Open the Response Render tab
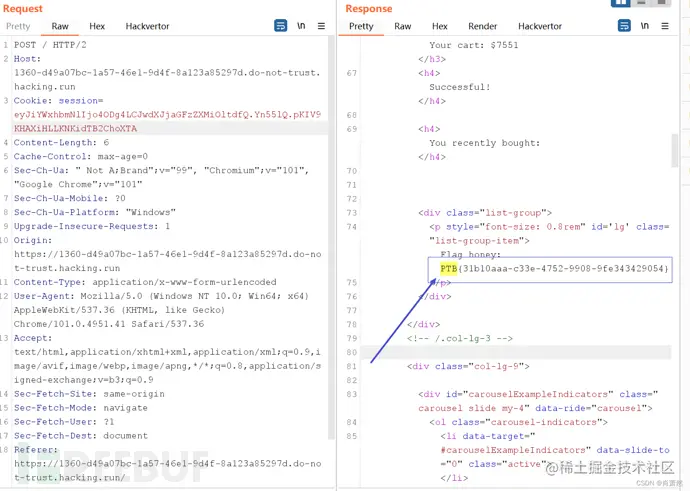The height and width of the screenshot is (491, 690). click(x=482, y=26)
